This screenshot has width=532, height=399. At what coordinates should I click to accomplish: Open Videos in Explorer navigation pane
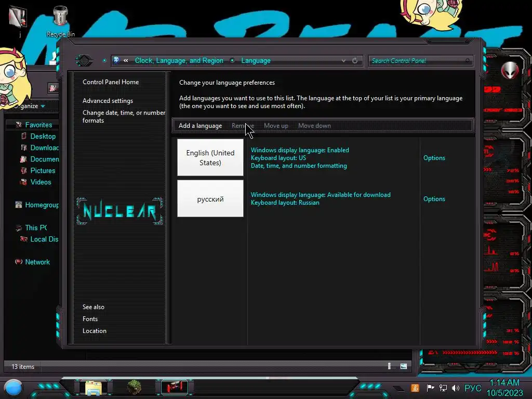click(x=41, y=182)
